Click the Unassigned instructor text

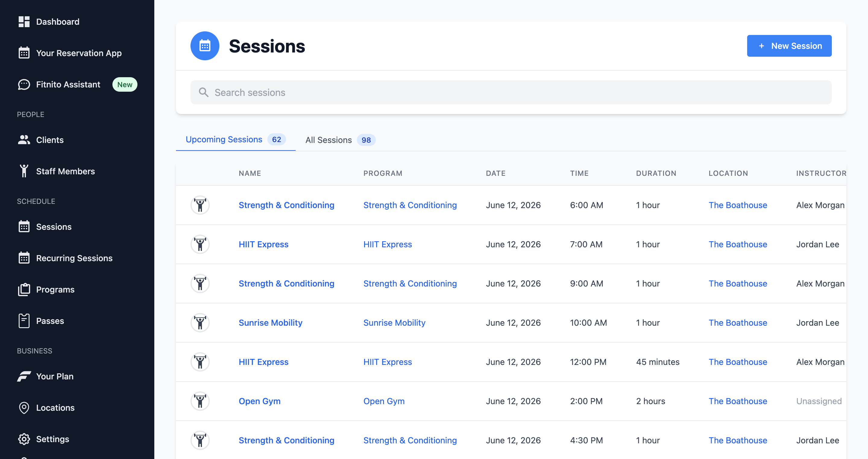click(x=819, y=401)
